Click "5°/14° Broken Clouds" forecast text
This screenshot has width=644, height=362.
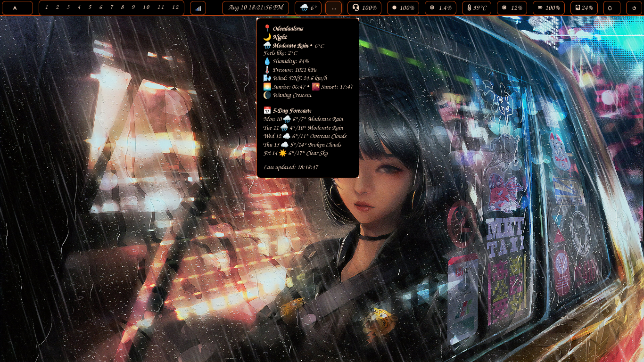tap(316, 145)
